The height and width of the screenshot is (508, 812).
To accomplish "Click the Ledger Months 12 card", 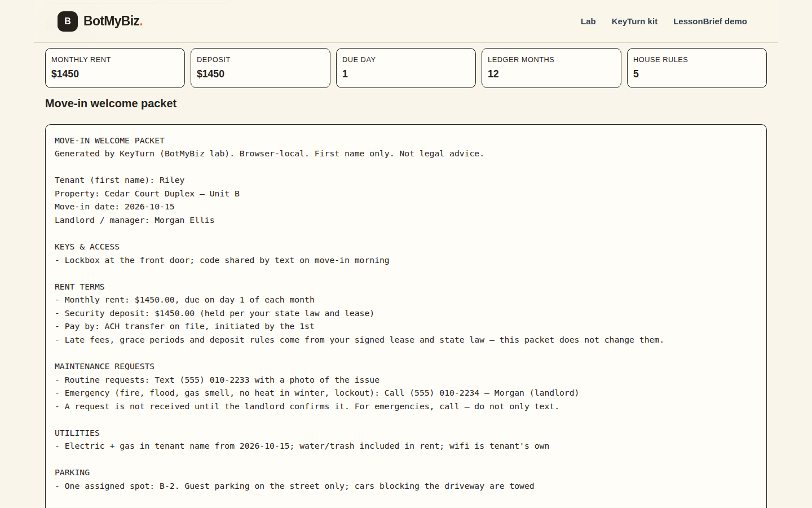I will (551, 68).
